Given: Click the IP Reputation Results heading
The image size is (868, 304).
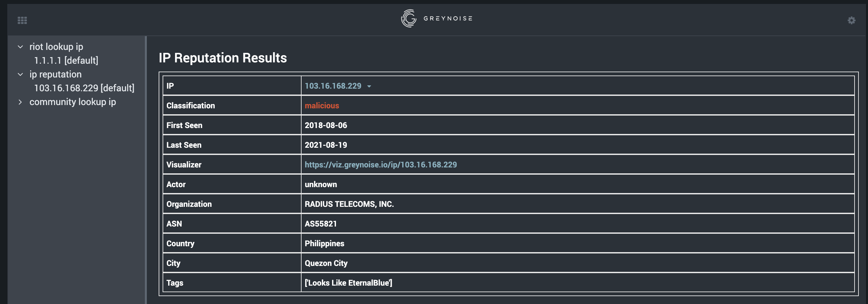Looking at the screenshot, I should tap(223, 58).
